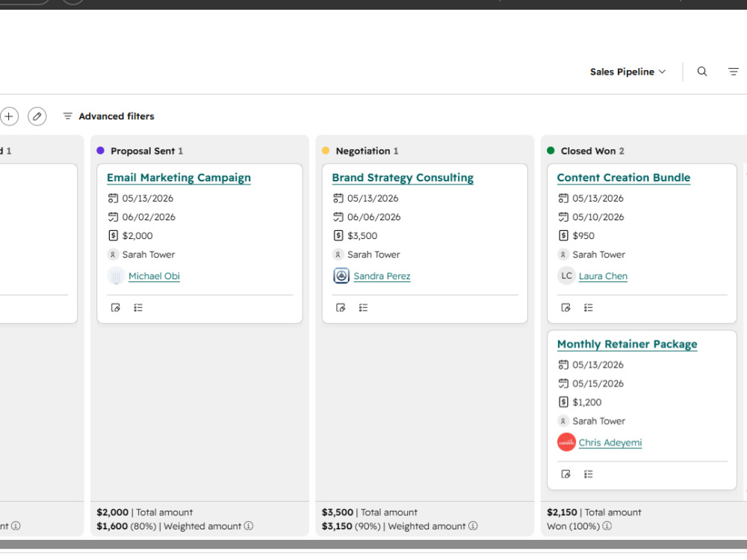Click Michael Obi's avatar image
Viewport: 747px width, 560px height.
pos(116,276)
